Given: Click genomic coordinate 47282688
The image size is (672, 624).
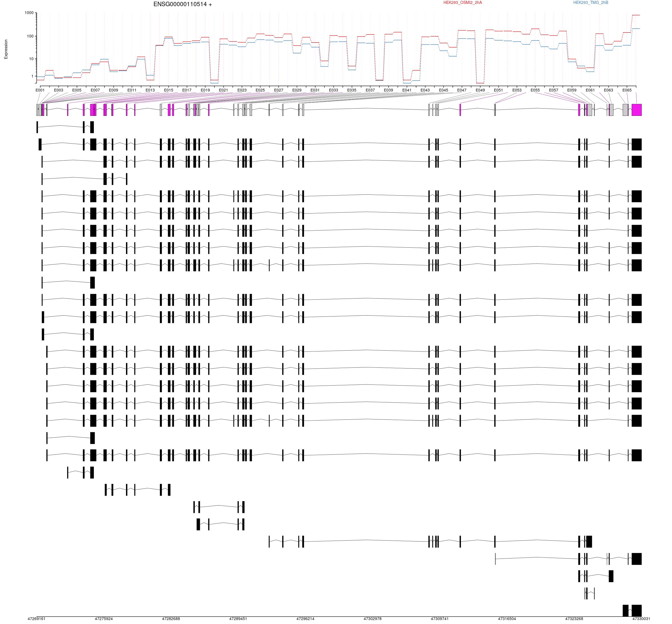Looking at the screenshot, I should 171,619.
